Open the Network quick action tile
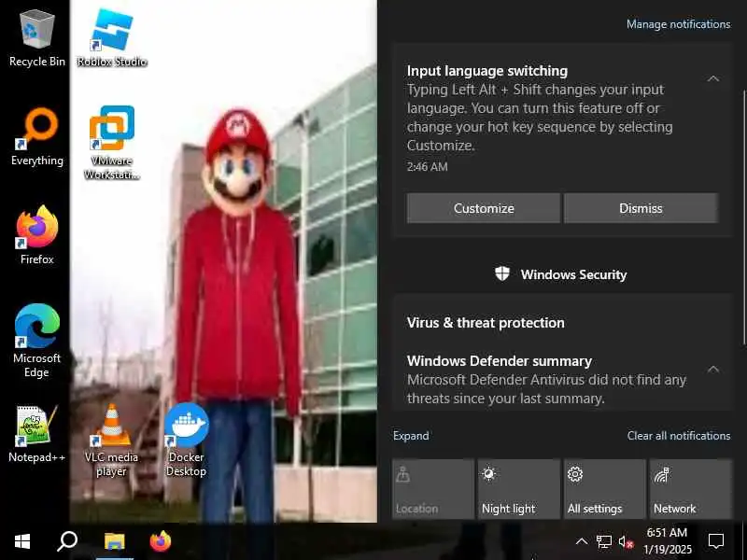747x560 pixels. pyautogui.click(x=690, y=489)
